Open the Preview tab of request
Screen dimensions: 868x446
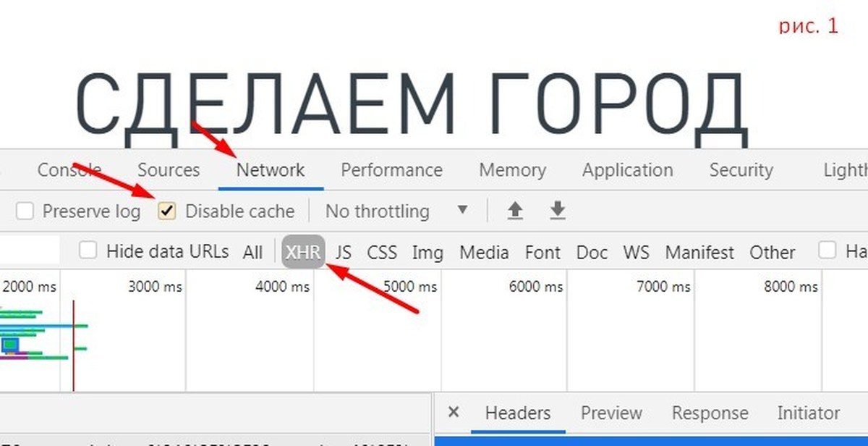tap(610, 413)
